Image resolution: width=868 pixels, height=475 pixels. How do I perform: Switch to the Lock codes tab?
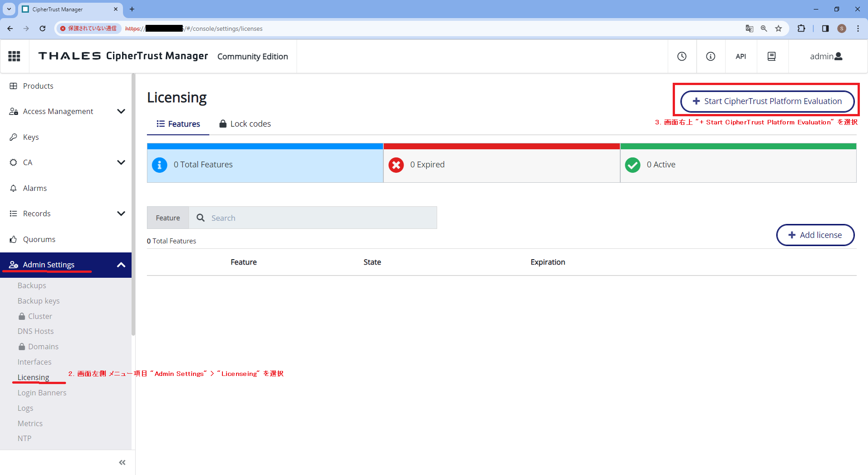pyautogui.click(x=244, y=123)
